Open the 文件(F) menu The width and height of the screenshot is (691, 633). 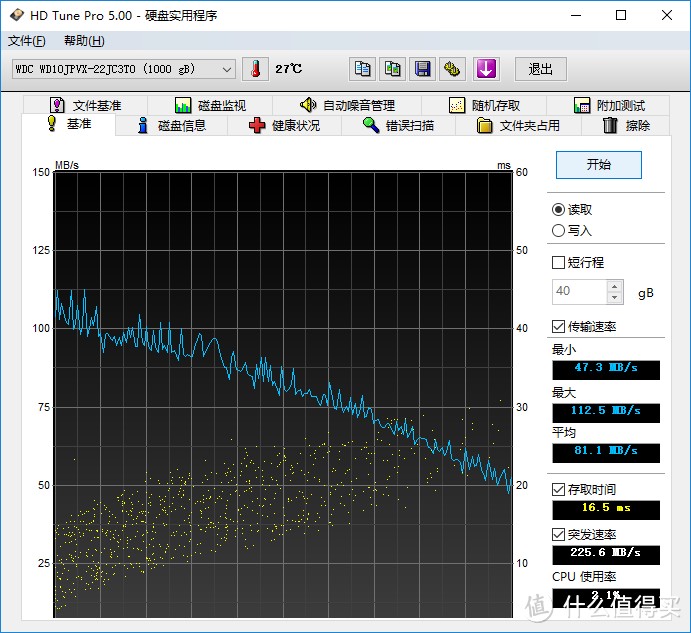tap(26, 41)
